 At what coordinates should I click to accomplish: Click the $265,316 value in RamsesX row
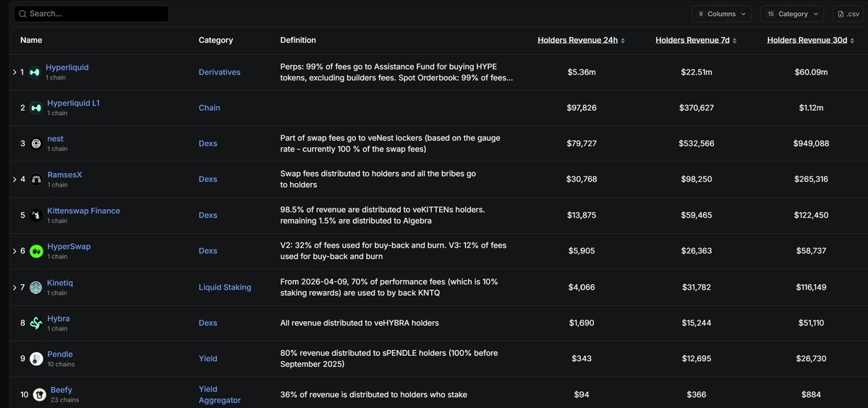[811, 179]
